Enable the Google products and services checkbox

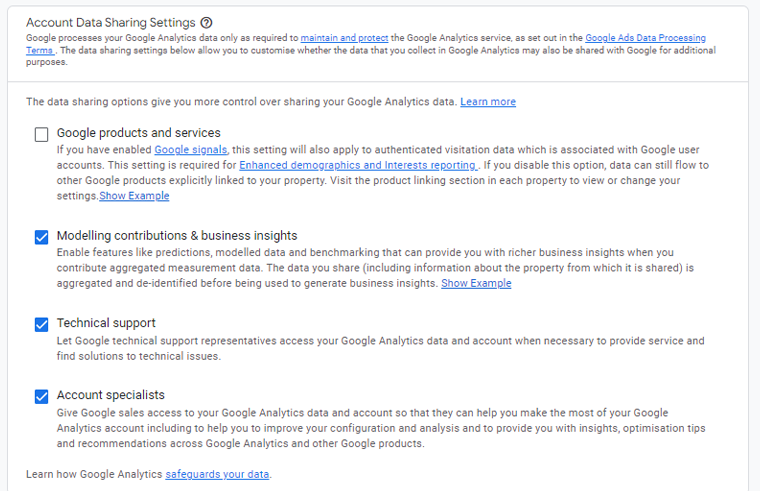click(42, 134)
